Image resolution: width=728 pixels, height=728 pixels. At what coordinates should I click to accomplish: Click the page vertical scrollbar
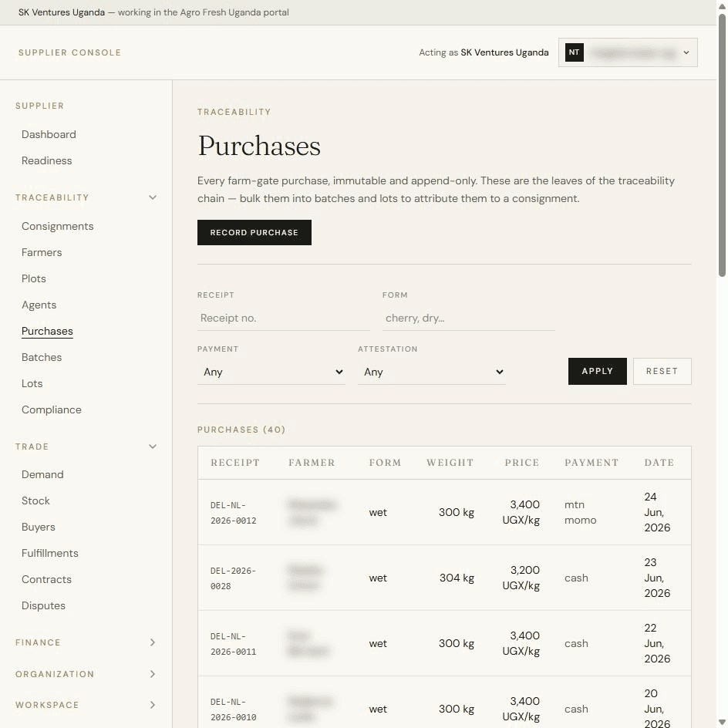coord(723,145)
